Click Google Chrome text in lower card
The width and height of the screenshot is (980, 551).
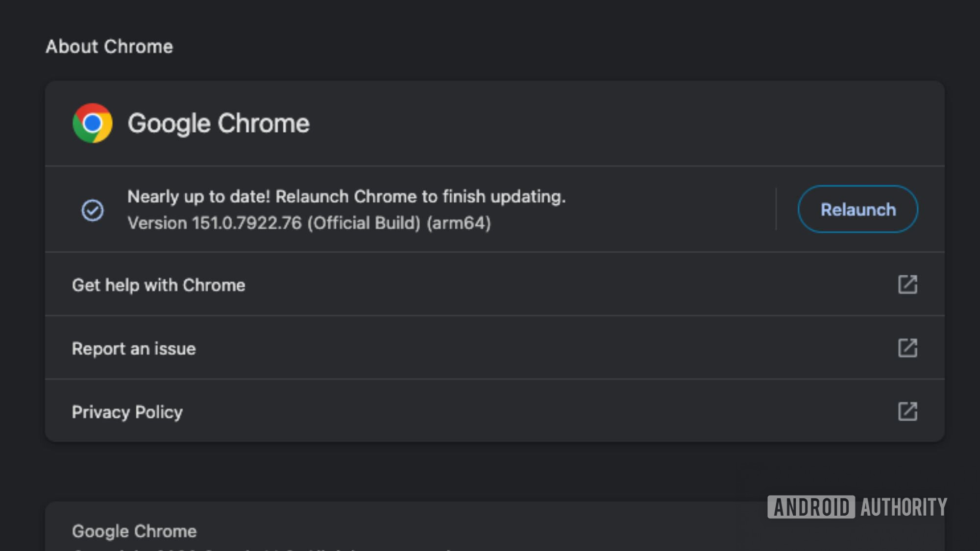pyautogui.click(x=134, y=531)
